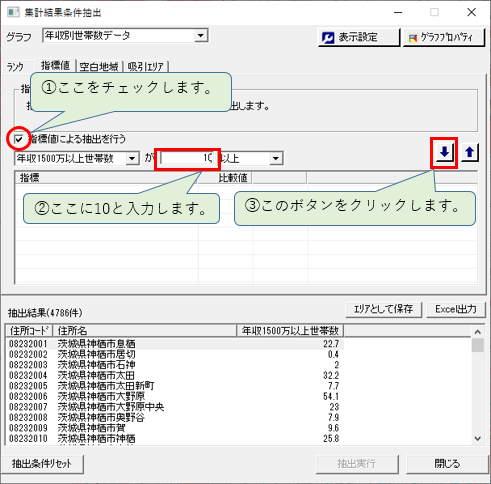Click the 閉じる button
The image size is (491, 484).
click(x=447, y=464)
